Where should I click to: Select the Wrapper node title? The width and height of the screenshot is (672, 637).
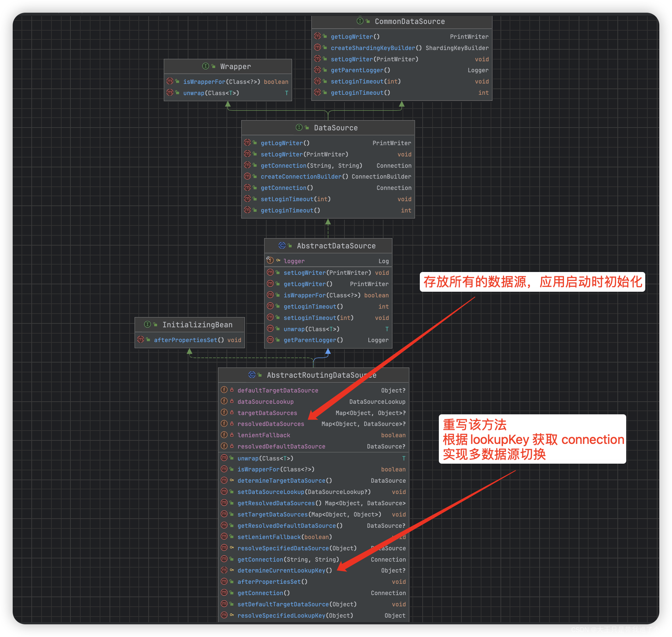[236, 67]
